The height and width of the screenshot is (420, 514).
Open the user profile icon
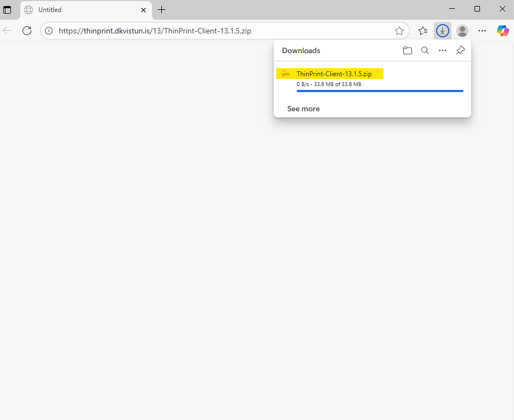(x=462, y=31)
